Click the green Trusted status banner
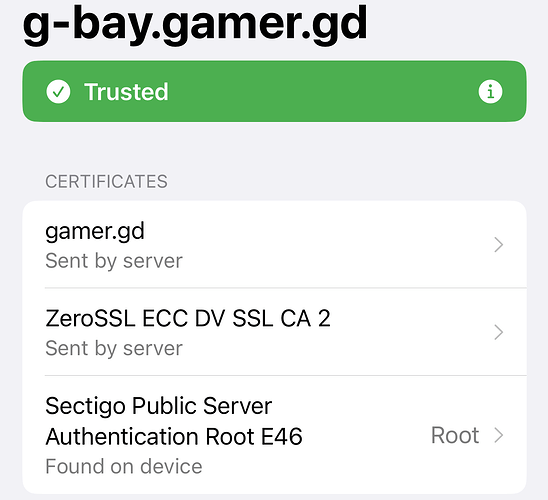The width and height of the screenshot is (548, 500). (275, 92)
